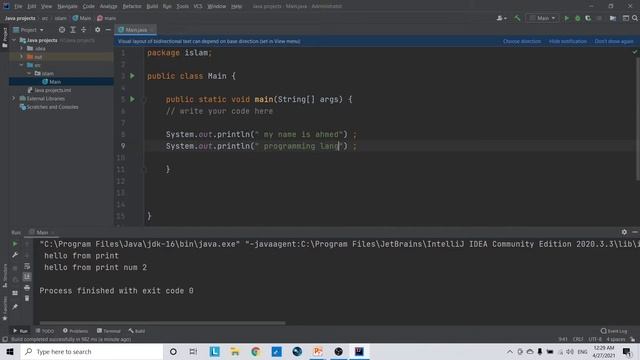Run class Main from the line 3 gutter arrow
Image resolution: width=640 pixels, height=360 pixels.
tap(132, 76)
